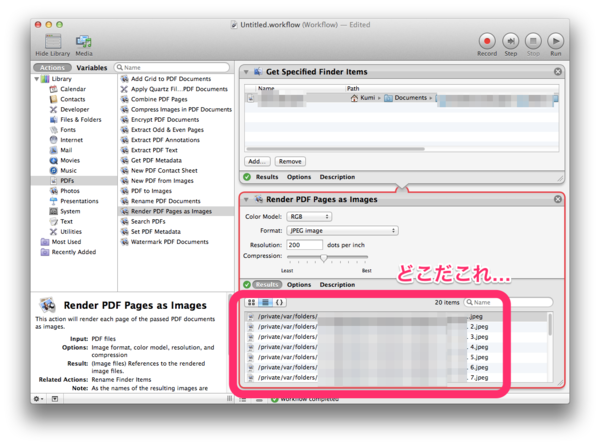Select Combine PDF Pages action
600x446 pixels.
click(159, 99)
